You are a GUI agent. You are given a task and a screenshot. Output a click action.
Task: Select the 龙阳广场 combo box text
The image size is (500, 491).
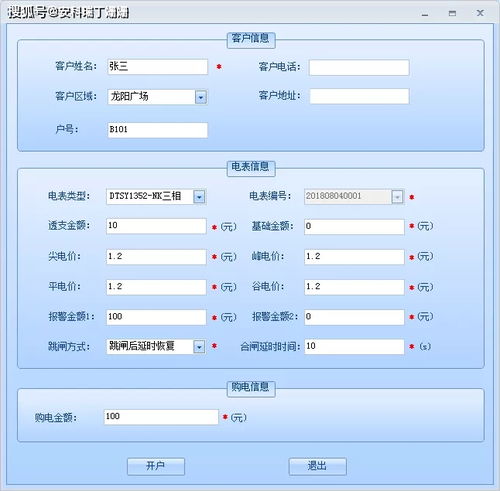coord(130,97)
